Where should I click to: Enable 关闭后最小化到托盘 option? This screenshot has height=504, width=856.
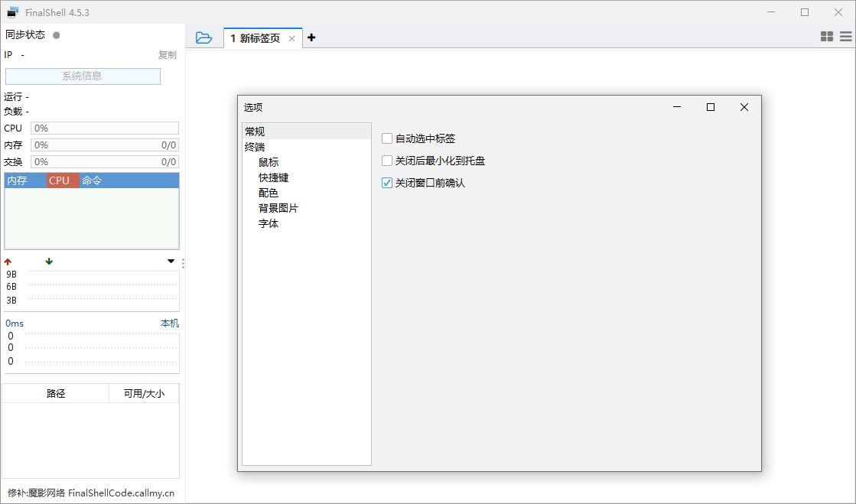point(386,161)
